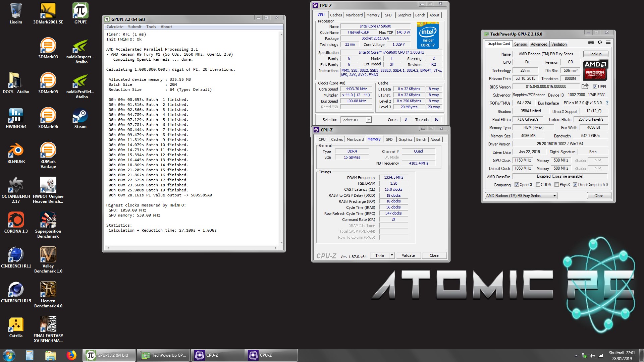Launch the 3DMark03 desktop shortcut
Screen dimensions: 644x362
coord(48,48)
